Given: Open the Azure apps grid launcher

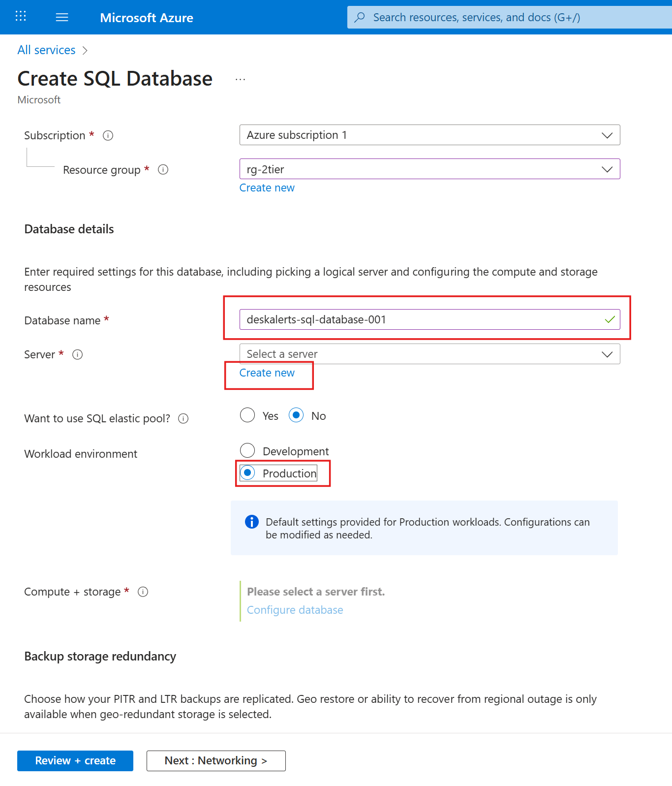Looking at the screenshot, I should click(x=21, y=16).
